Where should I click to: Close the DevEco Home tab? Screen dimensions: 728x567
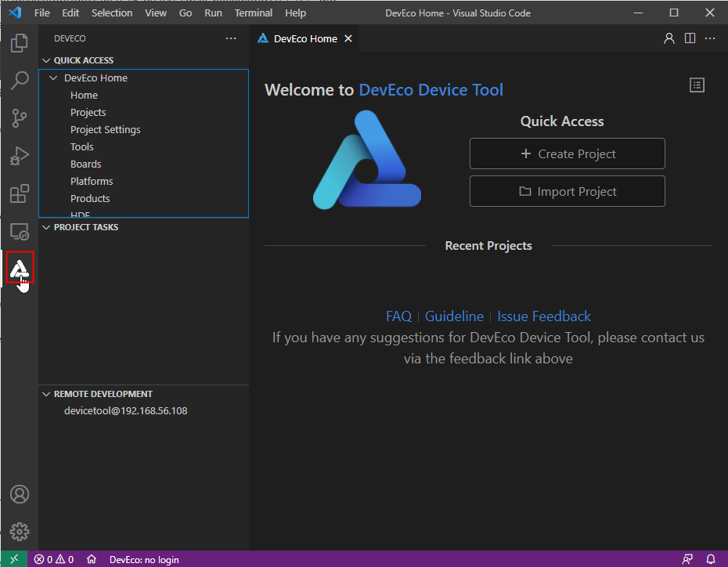(348, 38)
